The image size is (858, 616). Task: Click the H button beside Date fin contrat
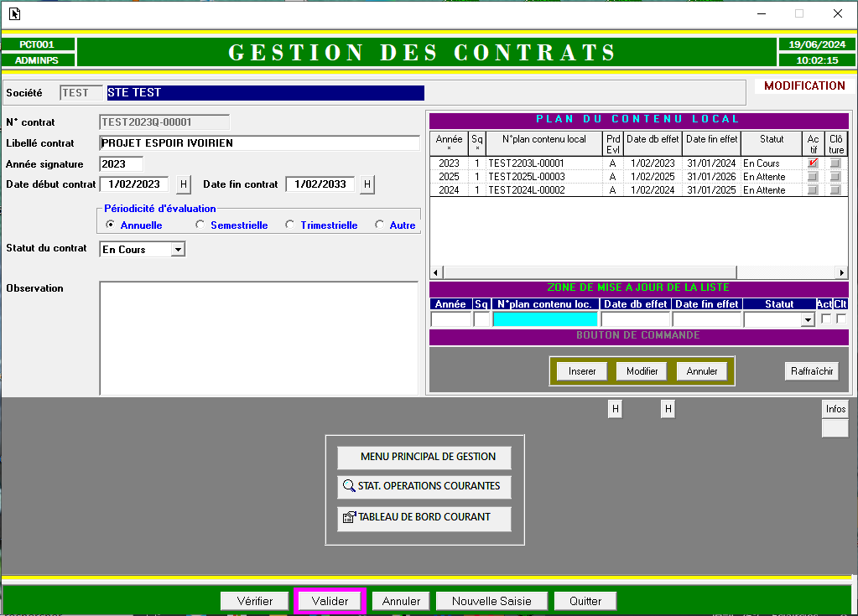[367, 184]
